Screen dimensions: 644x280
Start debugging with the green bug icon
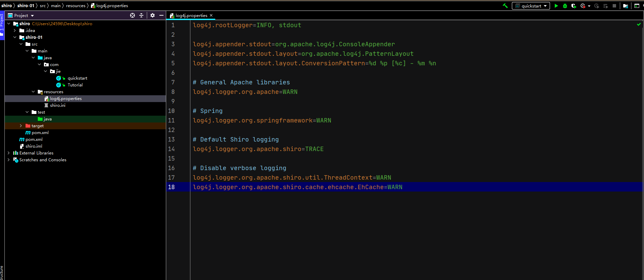coord(565,6)
